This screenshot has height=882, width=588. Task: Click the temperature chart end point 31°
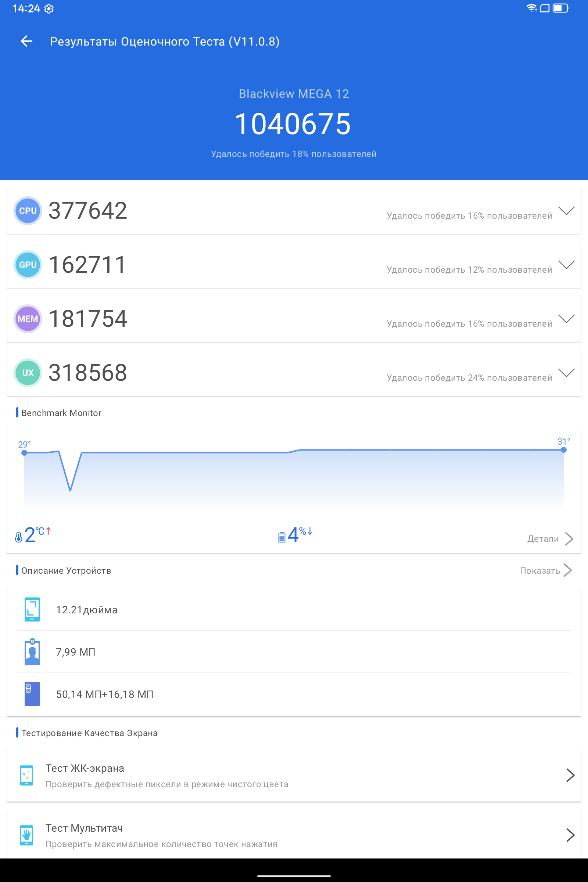click(x=564, y=449)
